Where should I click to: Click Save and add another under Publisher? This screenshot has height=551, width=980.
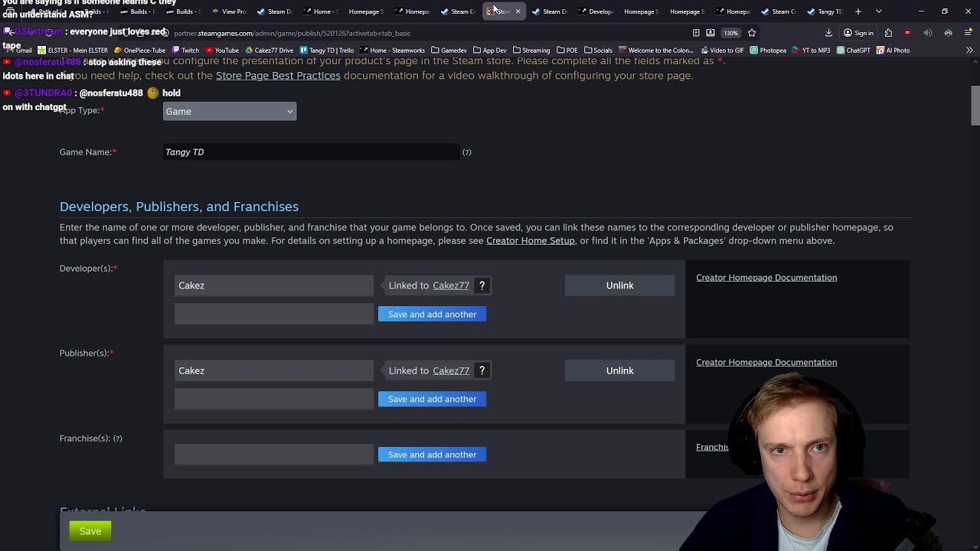tap(432, 399)
